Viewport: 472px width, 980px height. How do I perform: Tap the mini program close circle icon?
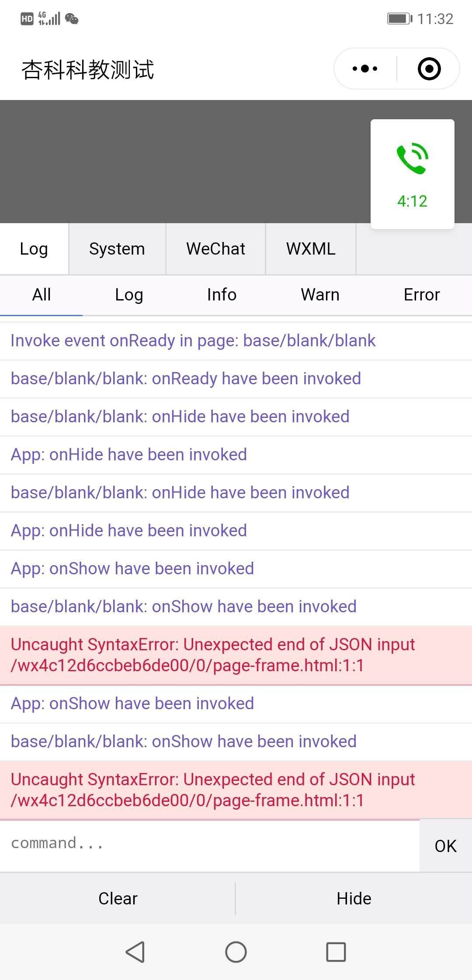point(429,69)
